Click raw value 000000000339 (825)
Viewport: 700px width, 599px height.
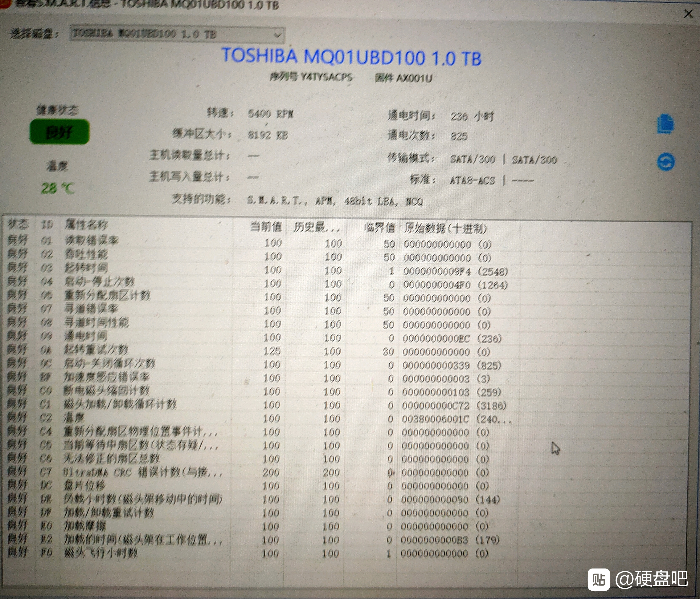[451, 365]
